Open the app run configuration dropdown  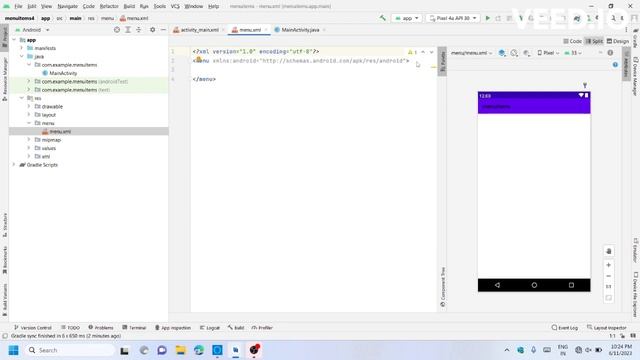click(407, 18)
